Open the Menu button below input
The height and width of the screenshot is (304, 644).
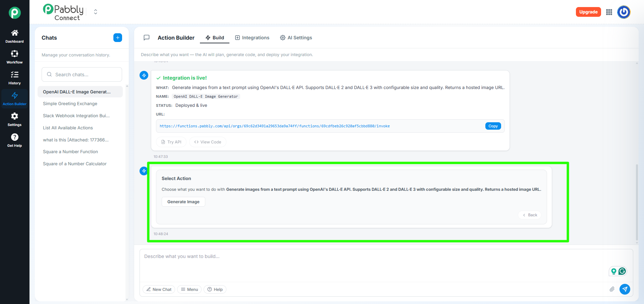[189, 290]
